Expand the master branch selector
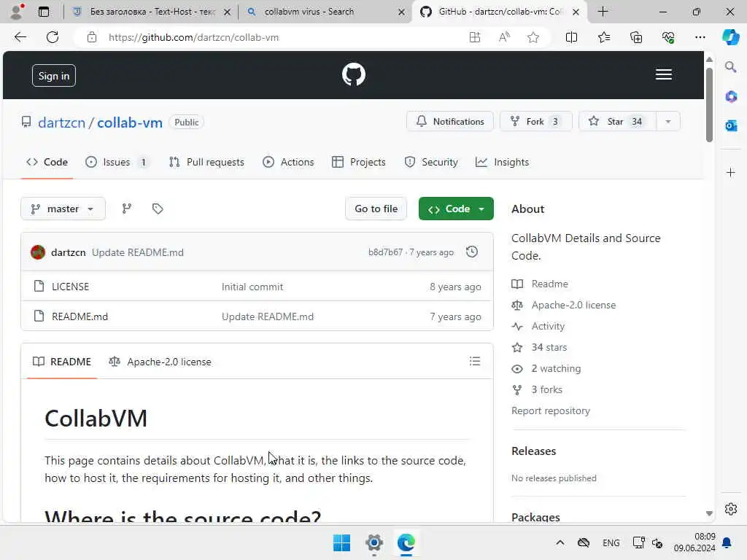This screenshot has width=747, height=560. click(63, 209)
